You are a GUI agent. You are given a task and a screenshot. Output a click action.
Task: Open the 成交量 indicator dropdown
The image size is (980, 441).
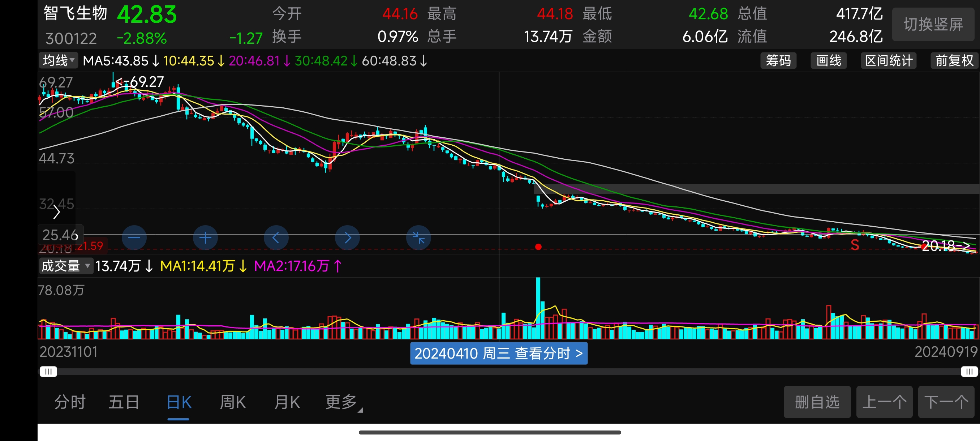point(65,266)
